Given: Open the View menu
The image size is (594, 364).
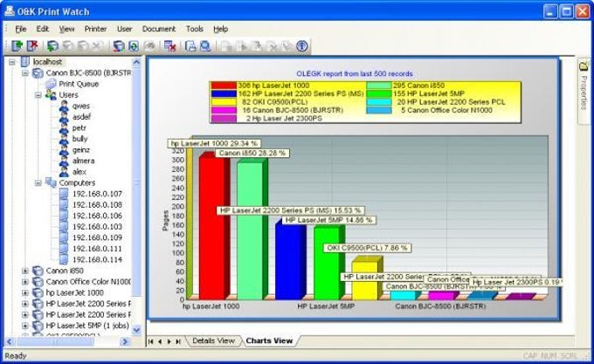Looking at the screenshot, I should (66, 29).
